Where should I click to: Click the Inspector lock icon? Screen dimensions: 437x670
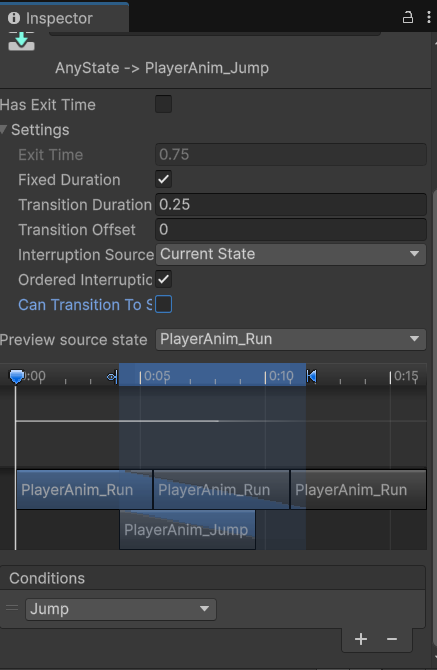click(408, 18)
